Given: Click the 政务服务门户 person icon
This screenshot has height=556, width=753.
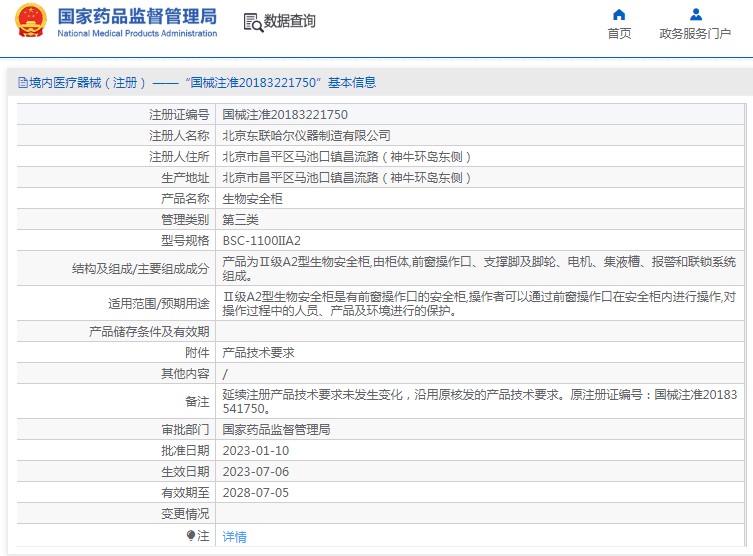Looking at the screenshot, I should [x=695, y=14].
